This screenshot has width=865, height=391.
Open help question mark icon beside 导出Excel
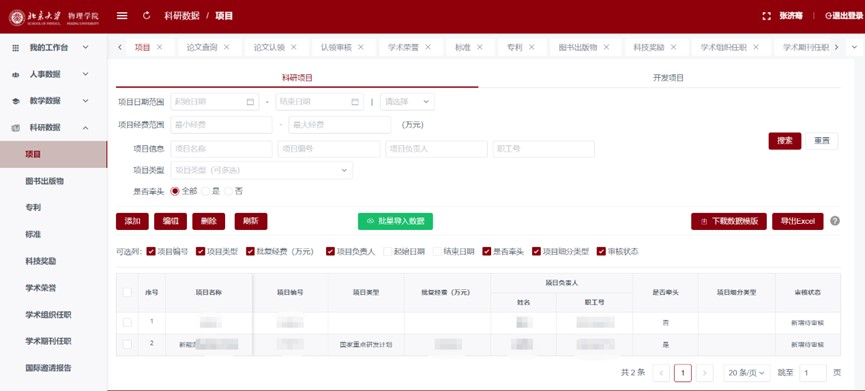pyautogui.click(x=835, y=221)
